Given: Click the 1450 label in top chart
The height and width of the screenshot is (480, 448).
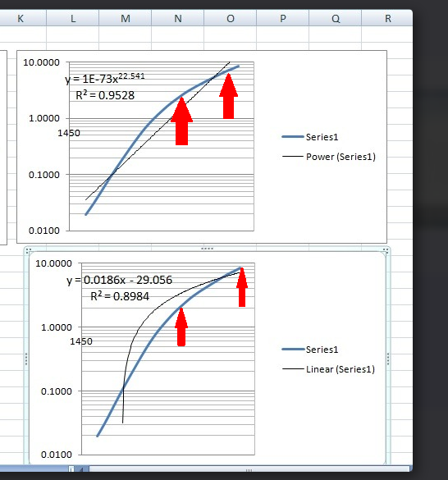Looking at the screenshot, I should (x=69, y=133).
